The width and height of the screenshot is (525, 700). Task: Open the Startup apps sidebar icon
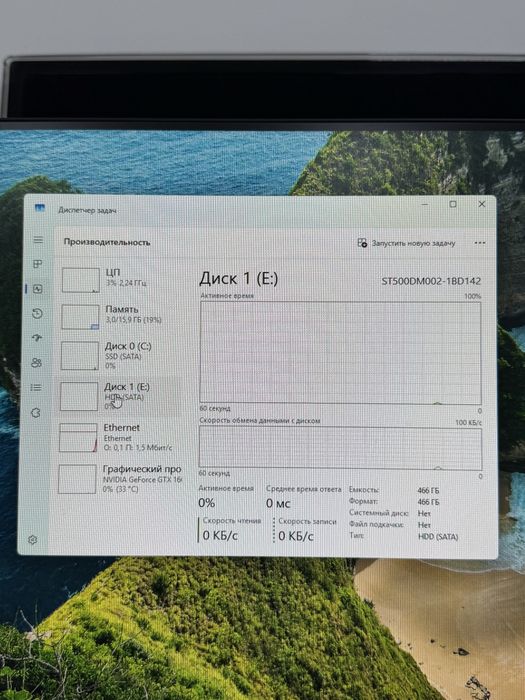coord(37,338)
